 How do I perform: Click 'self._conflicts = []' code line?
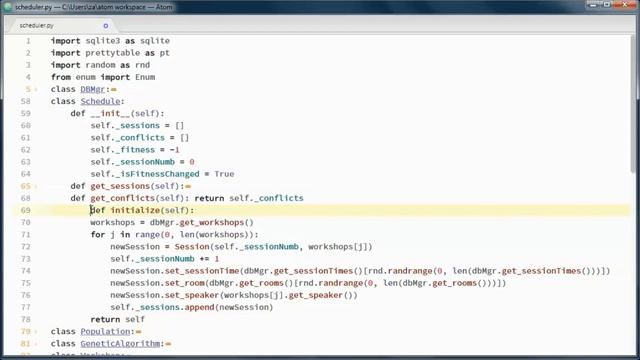pyautogui.click(x=140, y=138)
